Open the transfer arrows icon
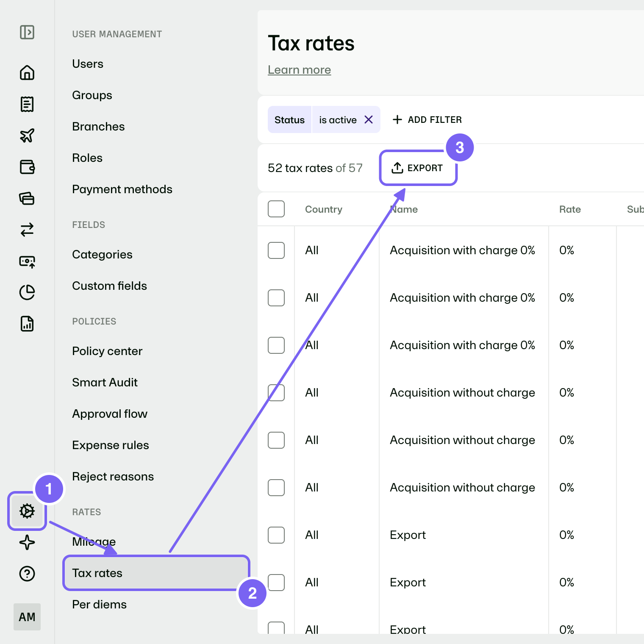 [27, 230]
